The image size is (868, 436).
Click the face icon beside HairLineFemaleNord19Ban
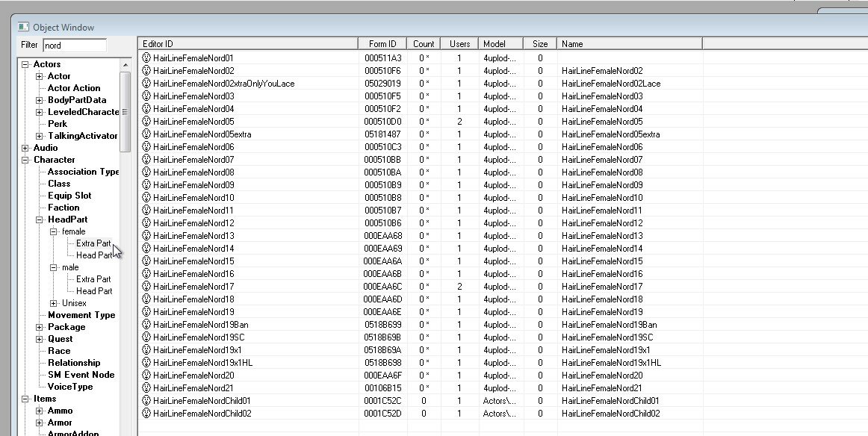146,325
